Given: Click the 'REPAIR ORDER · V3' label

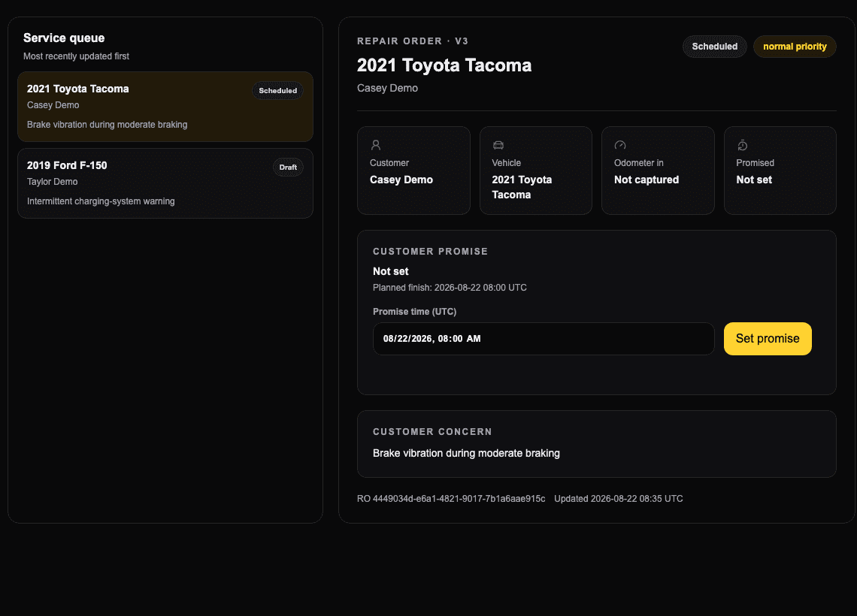Looking at the screenshot, I should pyautogui.click(x=413, y=41).
